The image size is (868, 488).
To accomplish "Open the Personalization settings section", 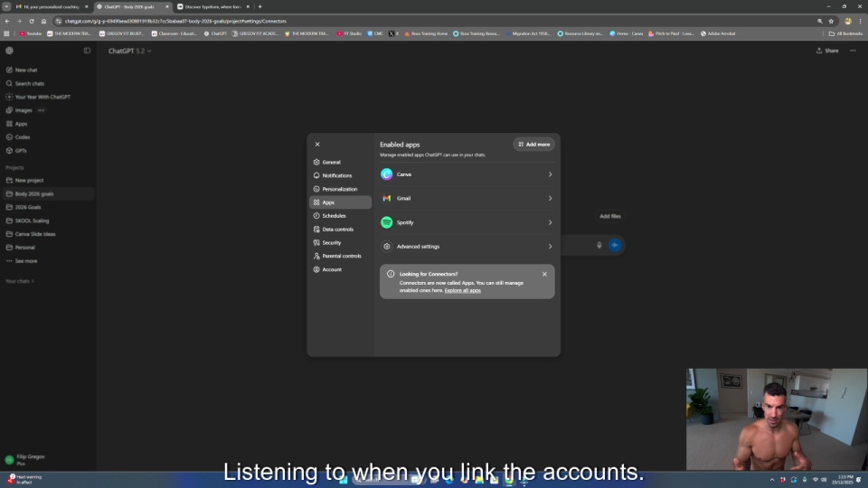I will coord(340,189).
